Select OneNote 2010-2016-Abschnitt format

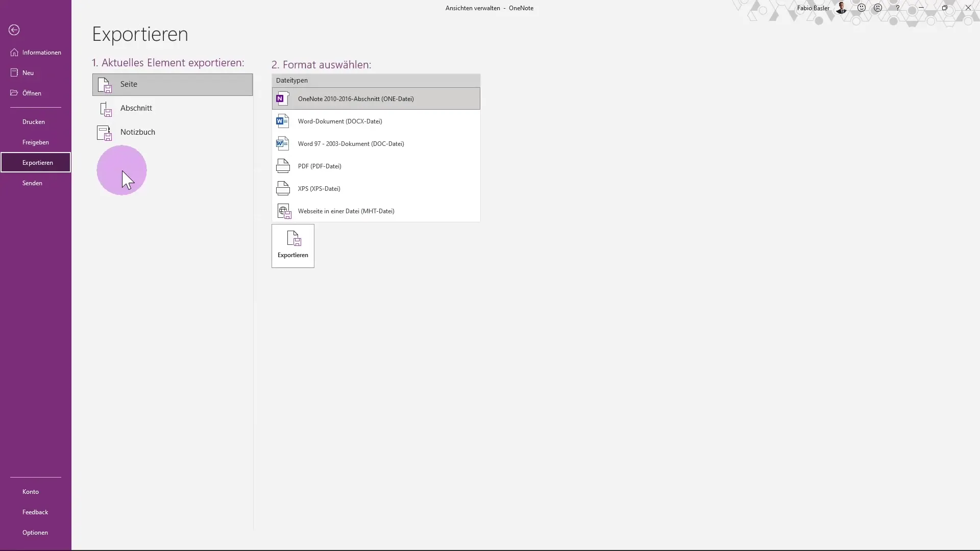tap(376, 99)
